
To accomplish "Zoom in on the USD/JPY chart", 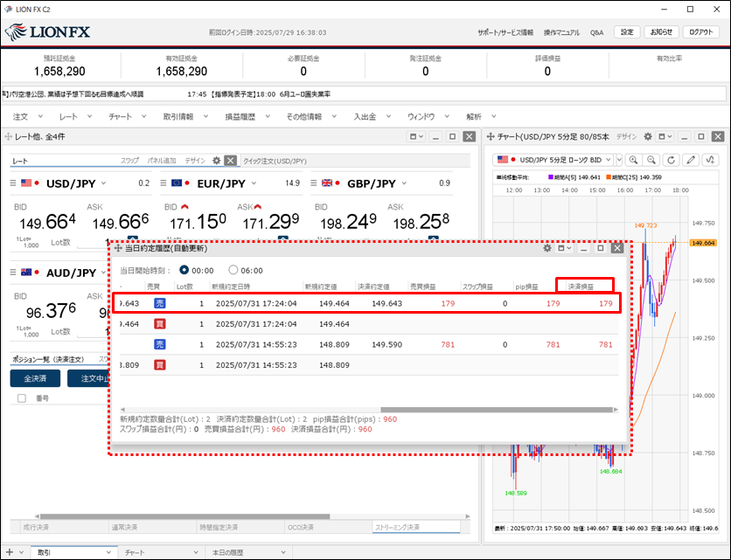I will coord(633,160).
